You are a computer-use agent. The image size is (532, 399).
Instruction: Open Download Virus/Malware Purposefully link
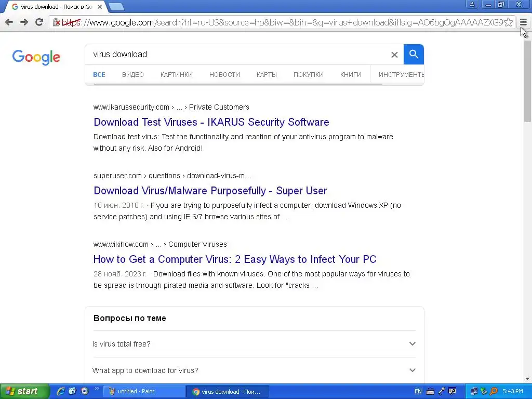click(x=210, y=191)
